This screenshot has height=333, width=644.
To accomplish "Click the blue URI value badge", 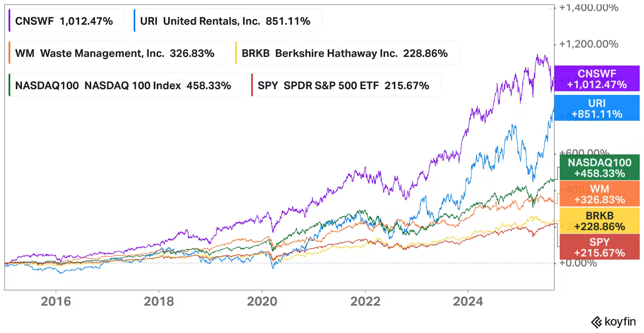I will point(597,108).
